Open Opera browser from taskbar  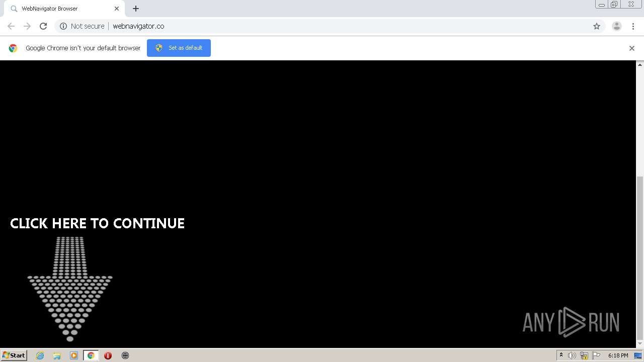click(x=108, y=355)
